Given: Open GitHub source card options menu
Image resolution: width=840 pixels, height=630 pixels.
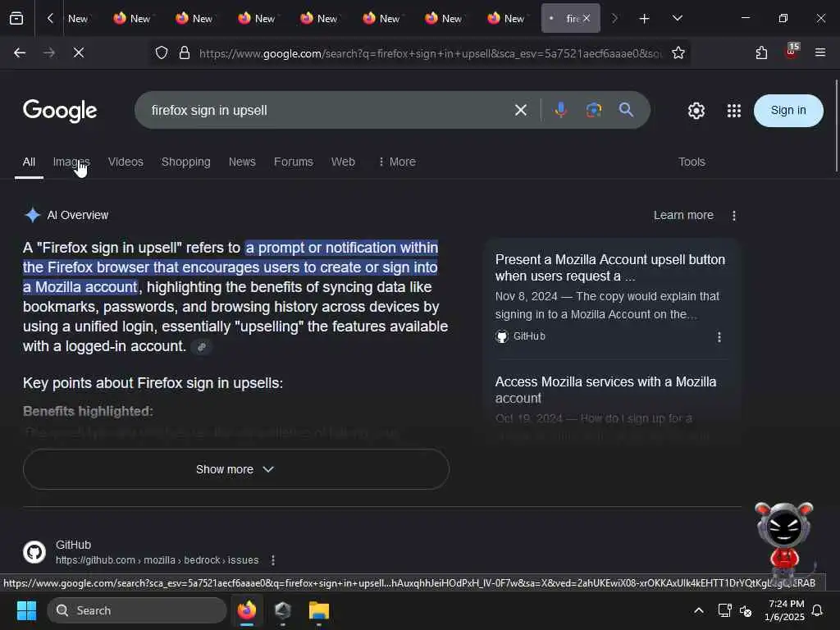Looking at the screenshot, I should (719, 337).
